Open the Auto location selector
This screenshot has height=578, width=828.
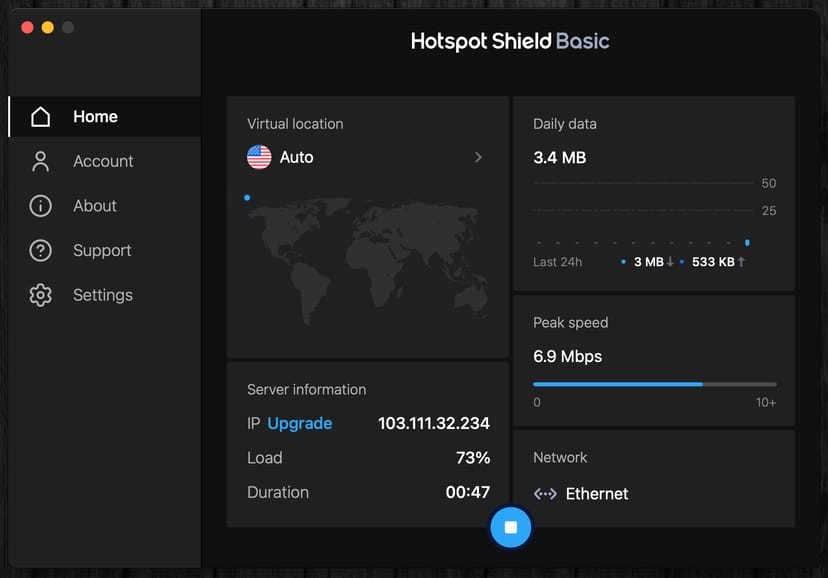(x=296, y=157)
